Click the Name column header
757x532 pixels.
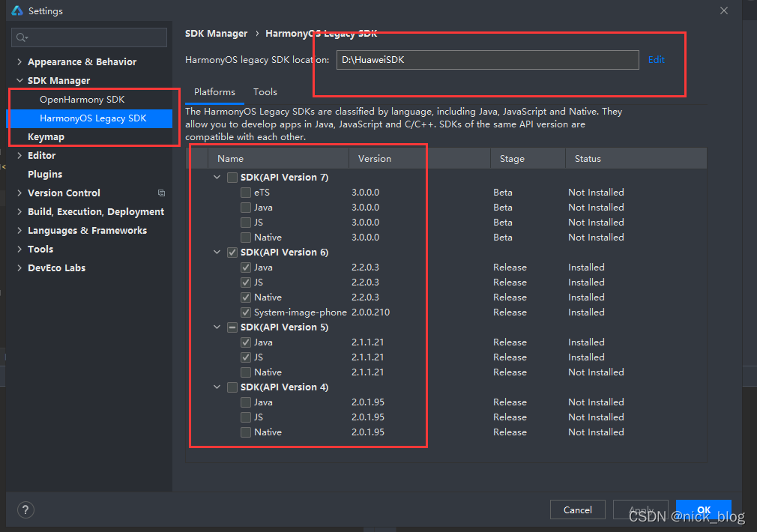278,158
